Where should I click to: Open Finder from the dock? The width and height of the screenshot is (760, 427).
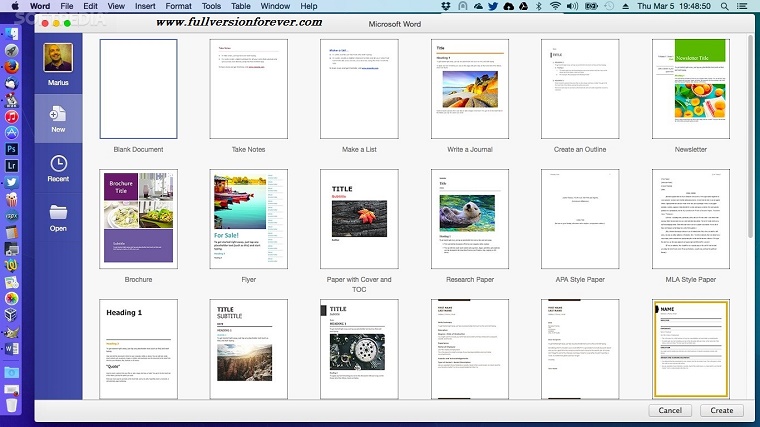pyautogui.click(x=12, y=33)
